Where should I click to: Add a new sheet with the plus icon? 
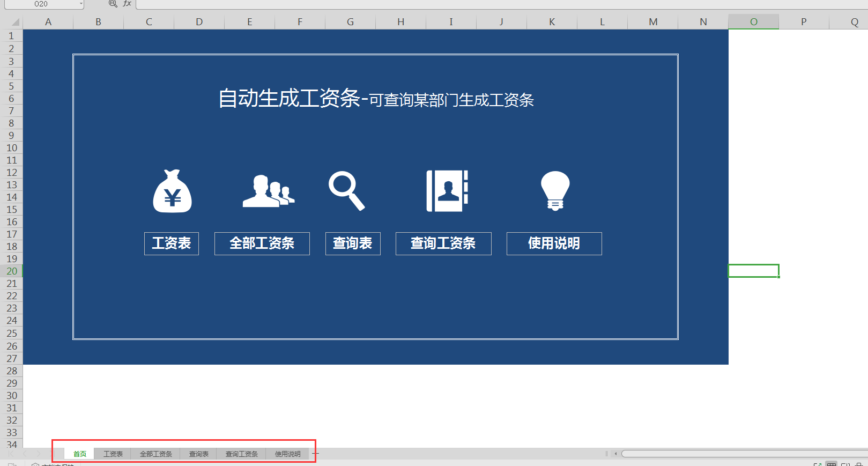315,454
